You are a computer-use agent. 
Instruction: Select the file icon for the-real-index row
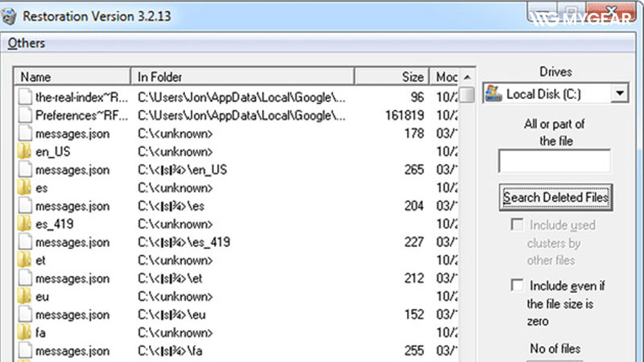coord(25,97)
